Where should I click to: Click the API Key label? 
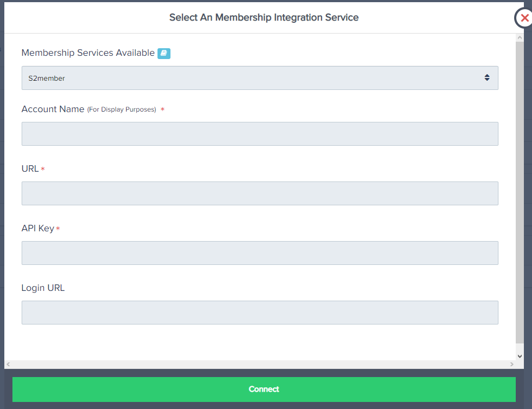(37, 229)
